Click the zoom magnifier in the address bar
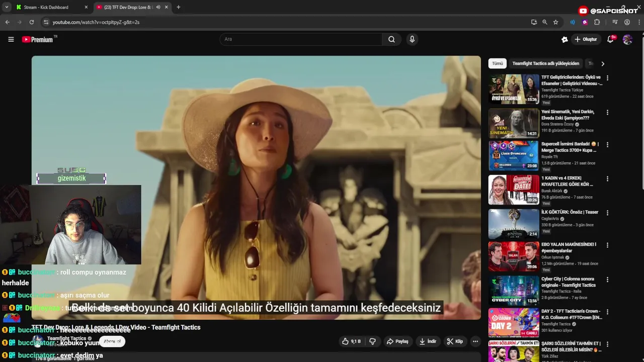 tap(545, 22)
